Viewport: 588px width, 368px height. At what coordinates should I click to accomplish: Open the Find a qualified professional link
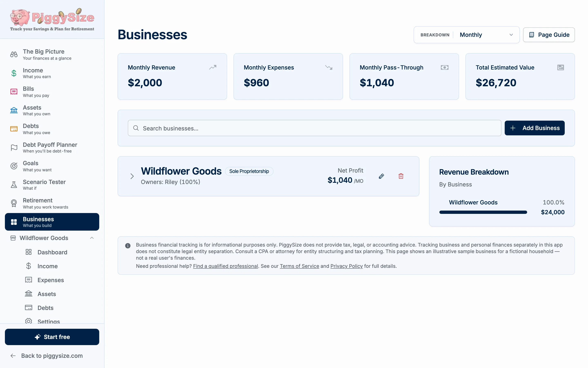coord(225,266)
